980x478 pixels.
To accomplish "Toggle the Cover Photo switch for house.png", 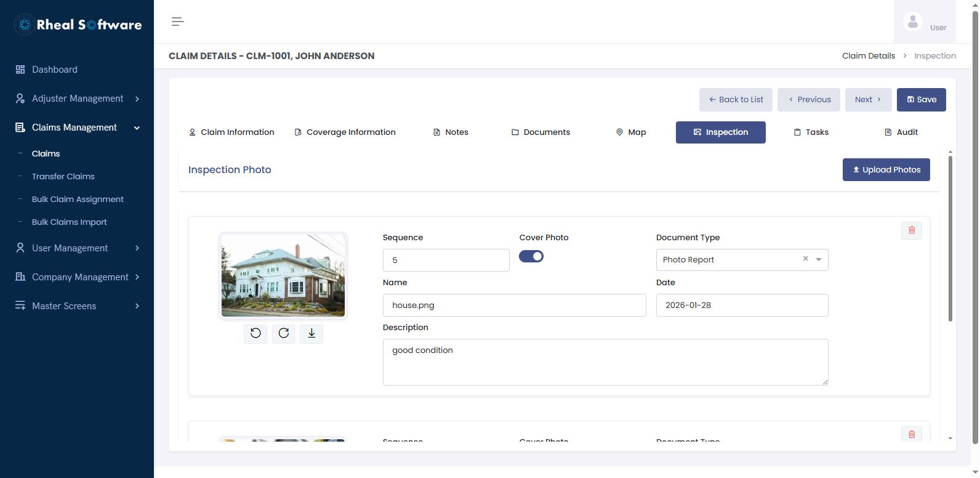I will point(531,256).
